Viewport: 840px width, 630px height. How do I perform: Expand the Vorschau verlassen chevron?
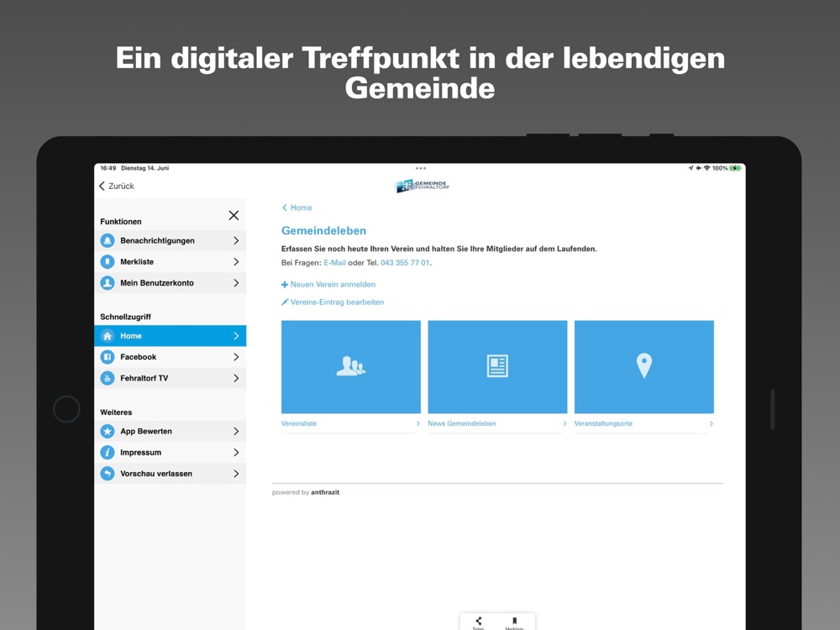(236, 474)
